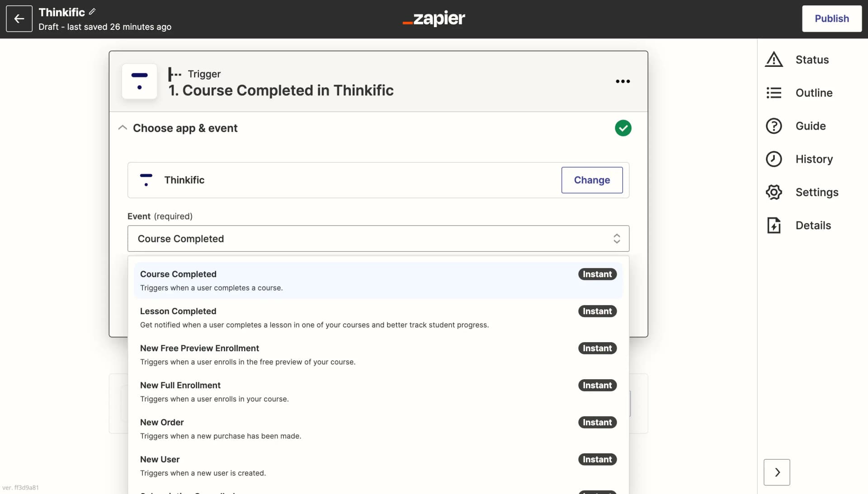The image size is (868, 494).
Task: Click the Change app button
Action: 592,180
